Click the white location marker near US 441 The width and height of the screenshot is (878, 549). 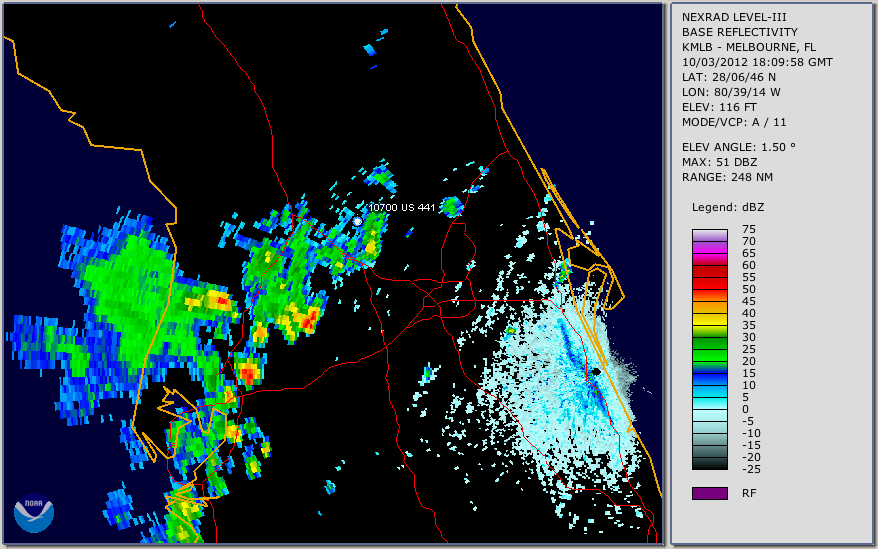[357, 222]
